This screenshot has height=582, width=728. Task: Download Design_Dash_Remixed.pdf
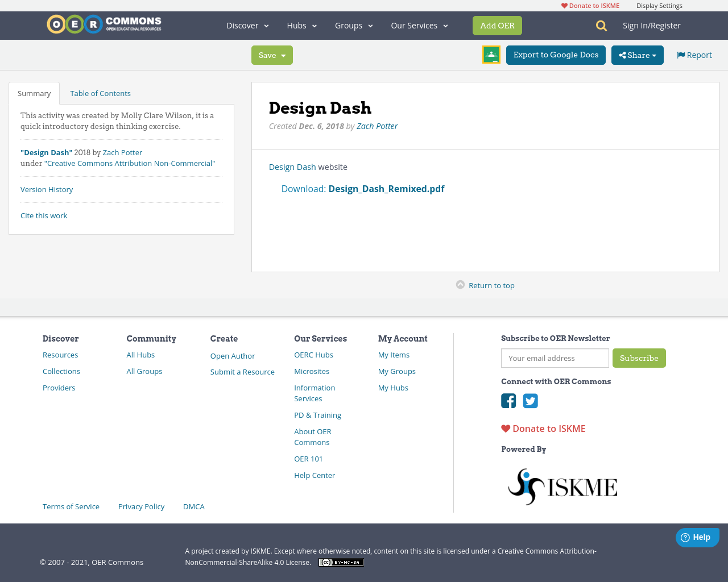363,189
